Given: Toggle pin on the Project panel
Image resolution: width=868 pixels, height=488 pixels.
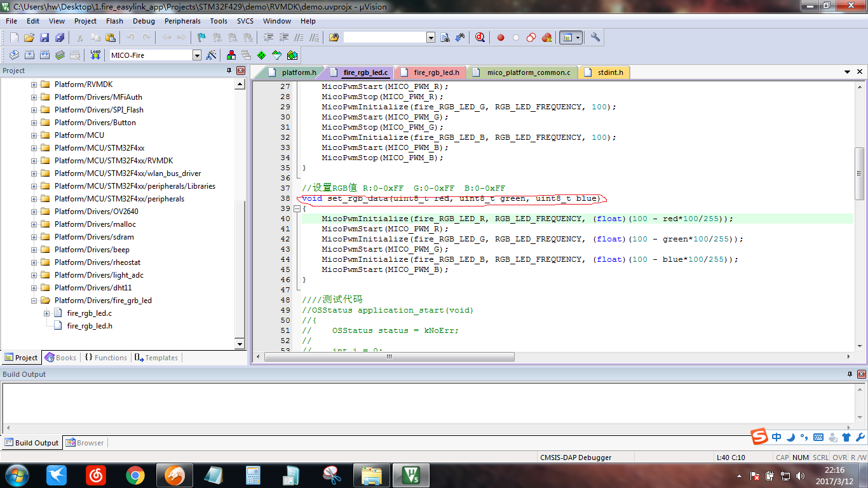Looking at the screenshot, I should [229, 71].
